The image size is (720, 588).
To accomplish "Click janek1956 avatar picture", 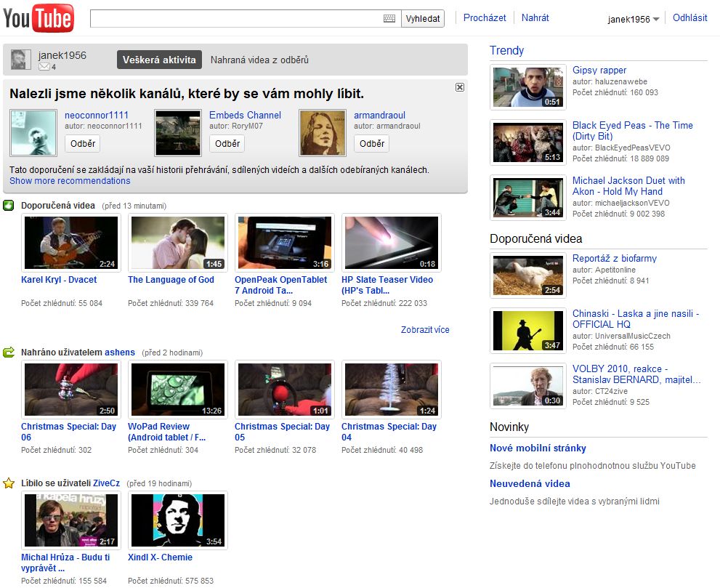I will [x=21, y=60].
